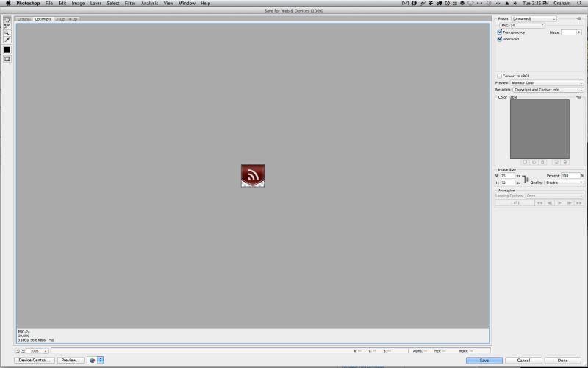Toggle slices visibility button
Image resolution: width=588 pixels, height=368 pixels.
click(7, 59)
